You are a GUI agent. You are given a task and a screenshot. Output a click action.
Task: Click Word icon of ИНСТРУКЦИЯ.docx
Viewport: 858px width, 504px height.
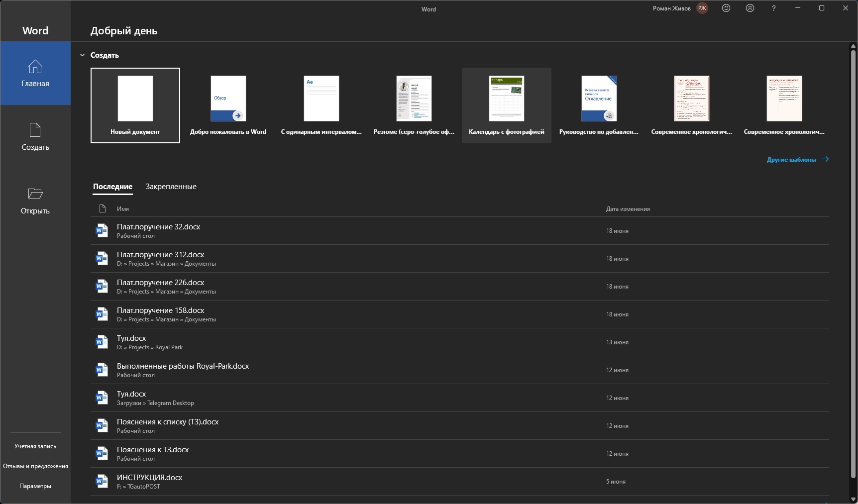pyautogui.click(x=102, y=481)
